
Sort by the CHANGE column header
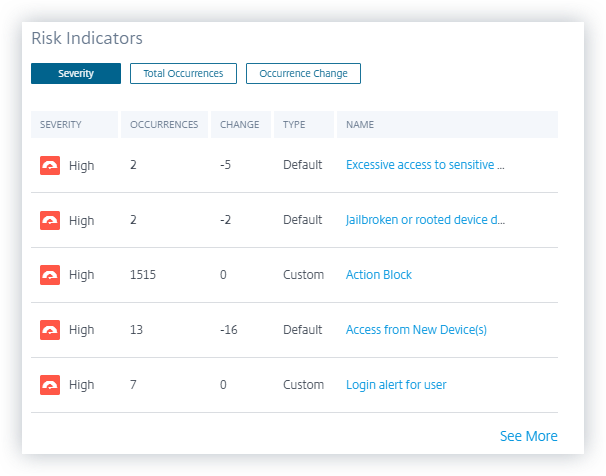coord(239,125)
